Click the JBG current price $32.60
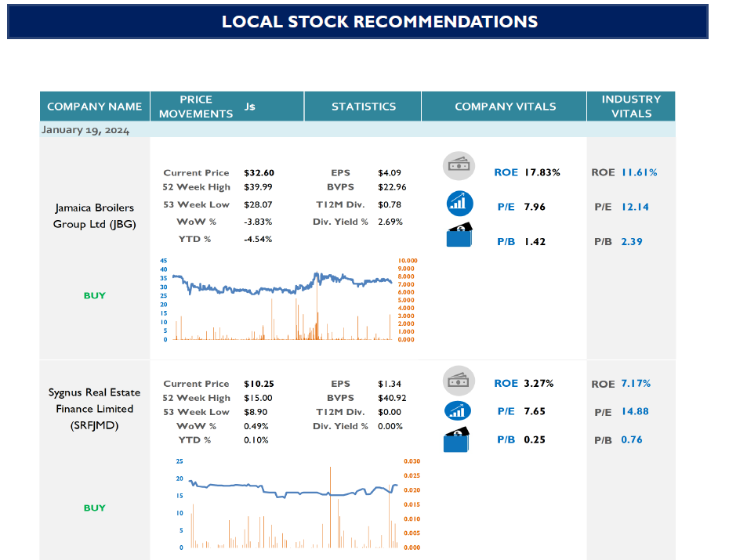 (259, 173)
